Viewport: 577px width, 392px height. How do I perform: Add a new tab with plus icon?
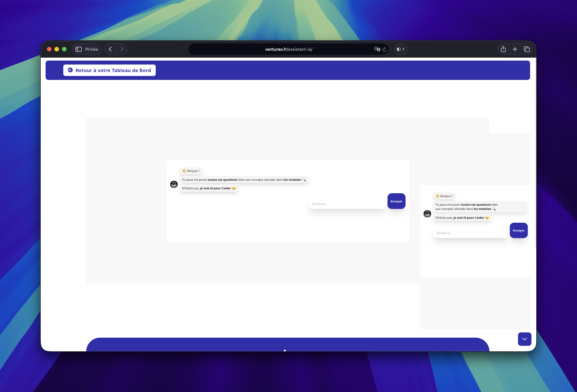515,49
